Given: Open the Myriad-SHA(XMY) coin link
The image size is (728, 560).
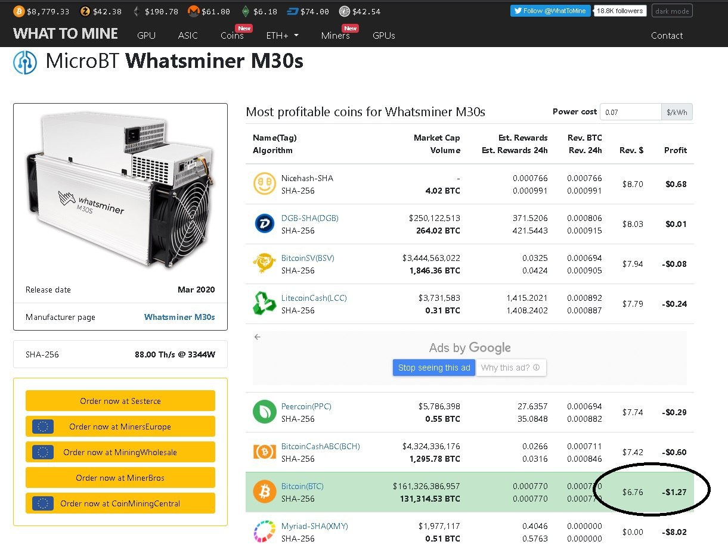Looking at the screenshot, I should pyautogui.click(x=315, y=526).
